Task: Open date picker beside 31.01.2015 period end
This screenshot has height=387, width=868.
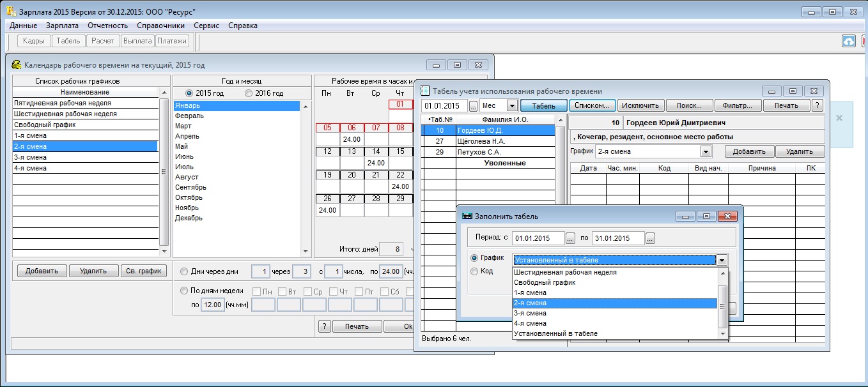Action: 650,238
